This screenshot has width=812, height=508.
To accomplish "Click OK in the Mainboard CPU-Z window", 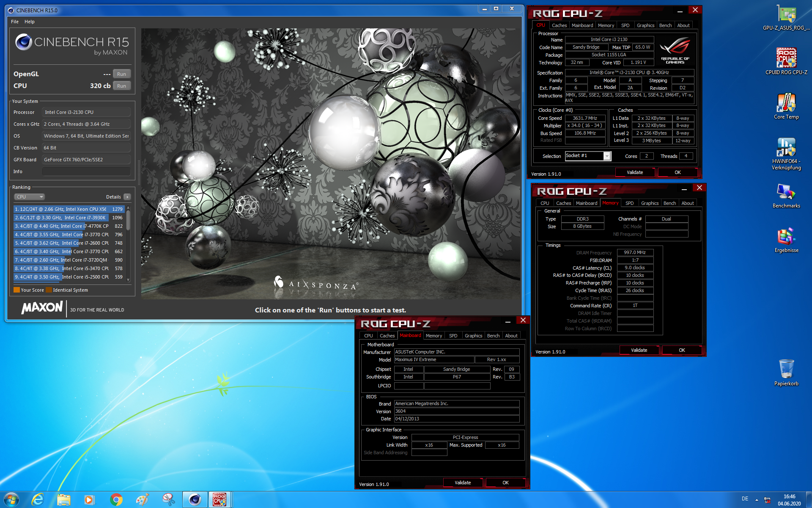I will (x=505, y=483).
